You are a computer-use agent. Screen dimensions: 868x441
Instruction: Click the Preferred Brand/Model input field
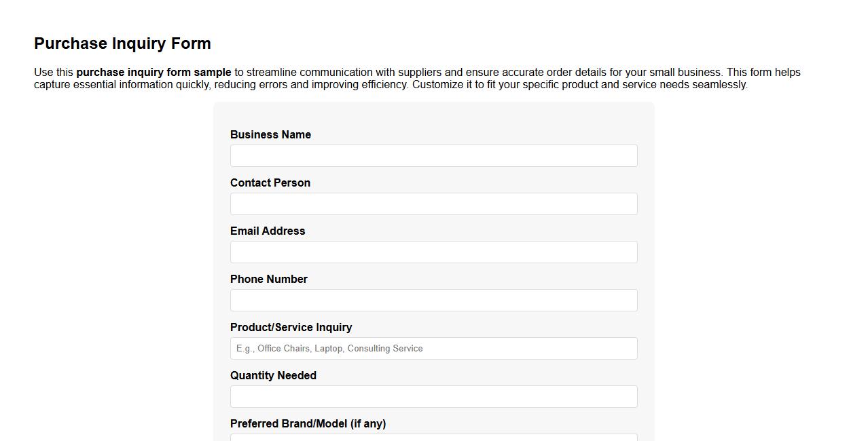coord(433,438)
